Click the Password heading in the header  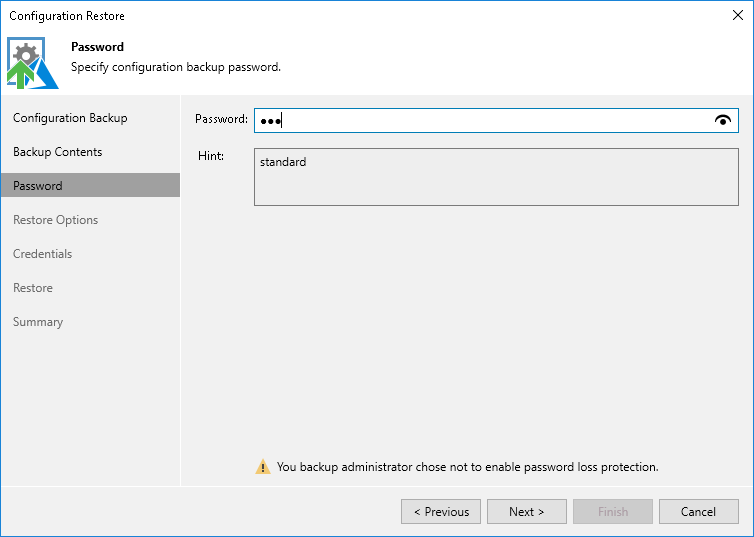click(98, 47)
